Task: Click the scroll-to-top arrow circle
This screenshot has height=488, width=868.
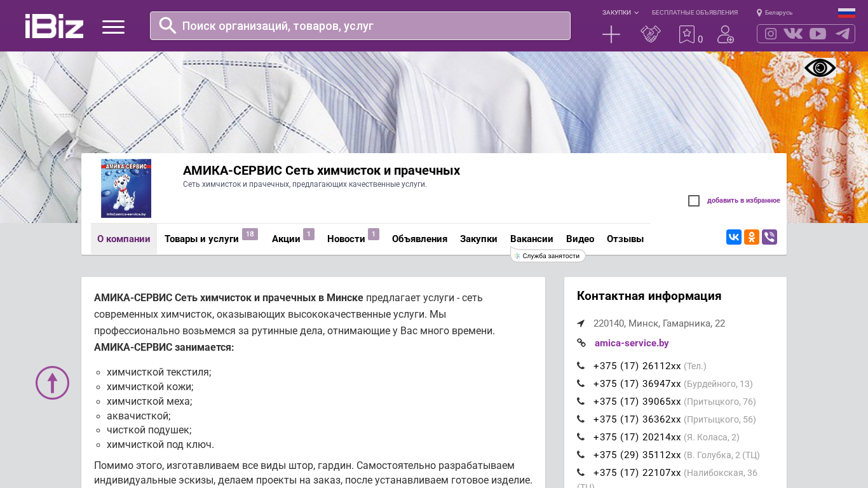Action: coord(52,383)
